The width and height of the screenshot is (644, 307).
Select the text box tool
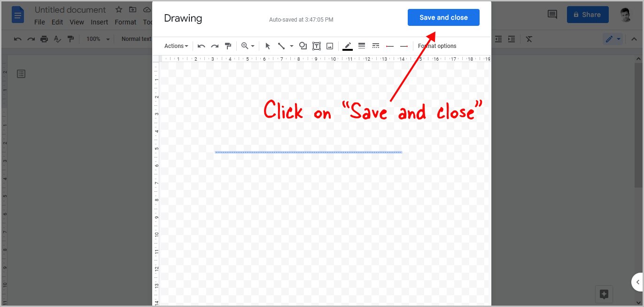[x=316, y=46]
